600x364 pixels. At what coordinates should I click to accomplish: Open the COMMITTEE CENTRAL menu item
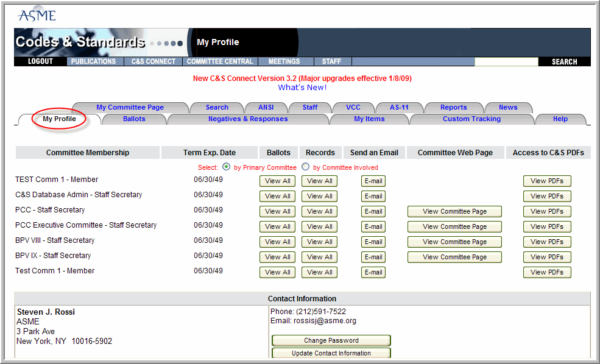(220, 61)
